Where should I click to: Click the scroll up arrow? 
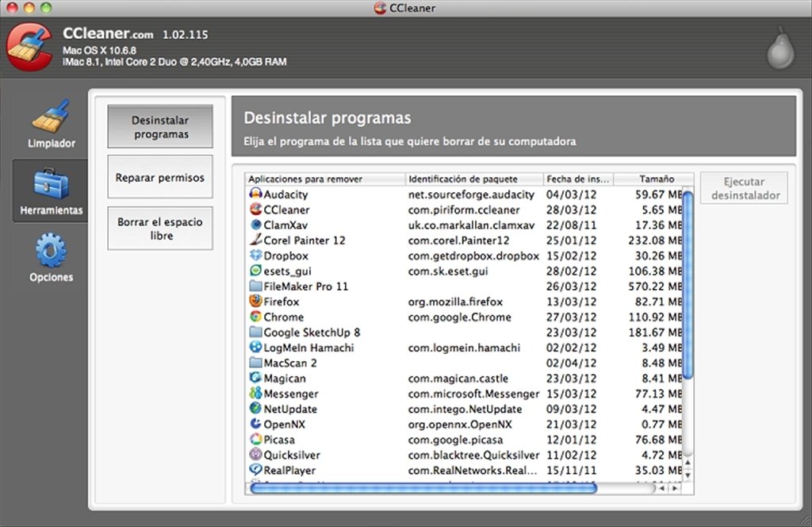tap(688, 463)
